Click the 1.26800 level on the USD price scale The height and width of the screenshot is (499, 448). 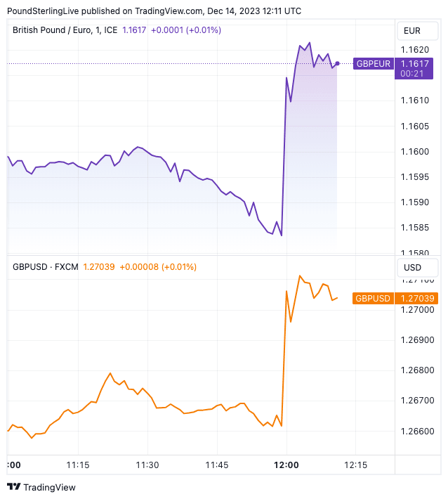pos(416,370)
